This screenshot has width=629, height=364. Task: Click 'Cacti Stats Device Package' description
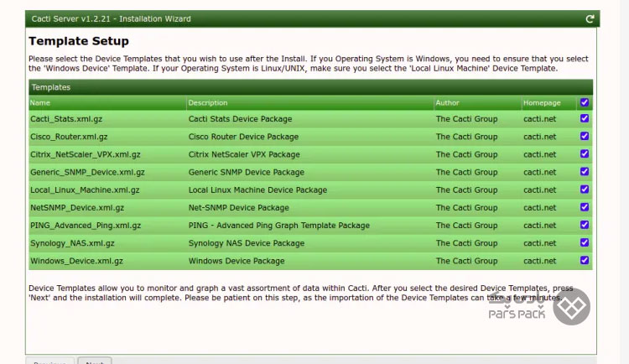pyautogui.click(x=241, y=119)
